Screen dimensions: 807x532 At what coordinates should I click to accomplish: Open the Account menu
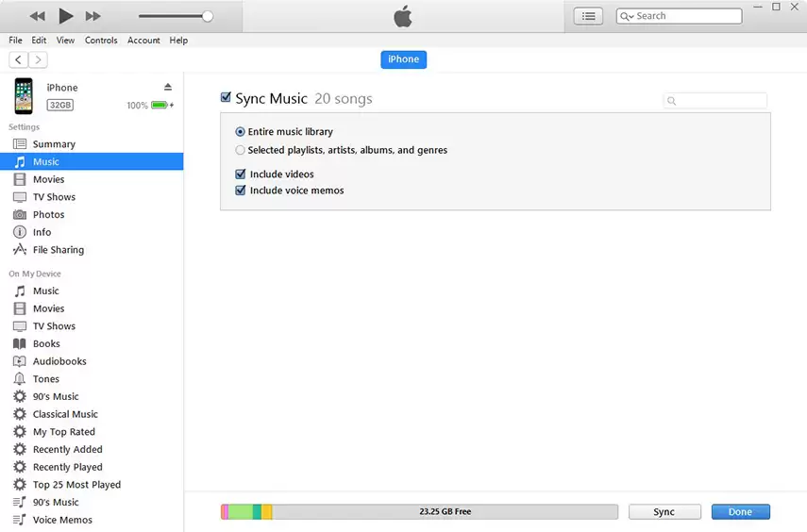[143, 41]
